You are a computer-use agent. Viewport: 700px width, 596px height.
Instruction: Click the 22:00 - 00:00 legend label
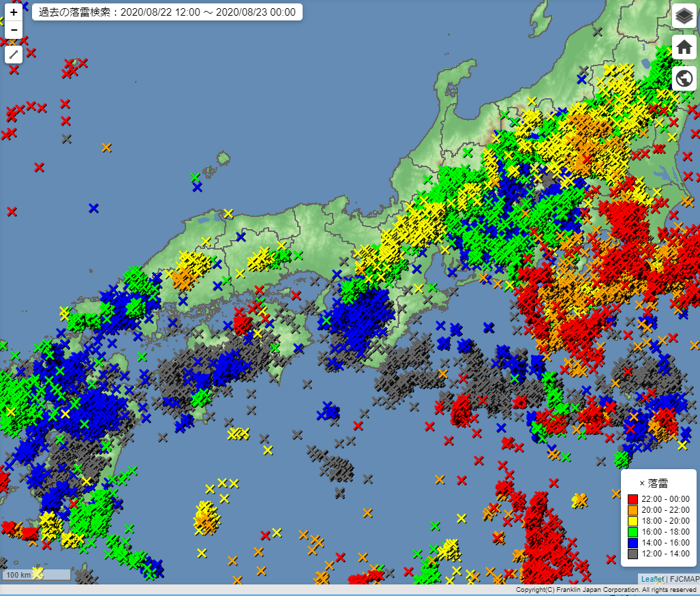point(665,498)
